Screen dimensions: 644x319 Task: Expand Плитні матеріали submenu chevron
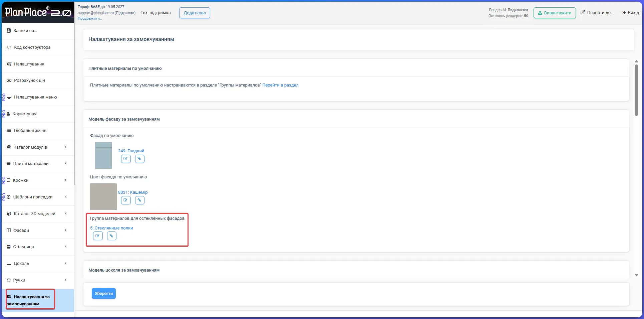point(66,163)
